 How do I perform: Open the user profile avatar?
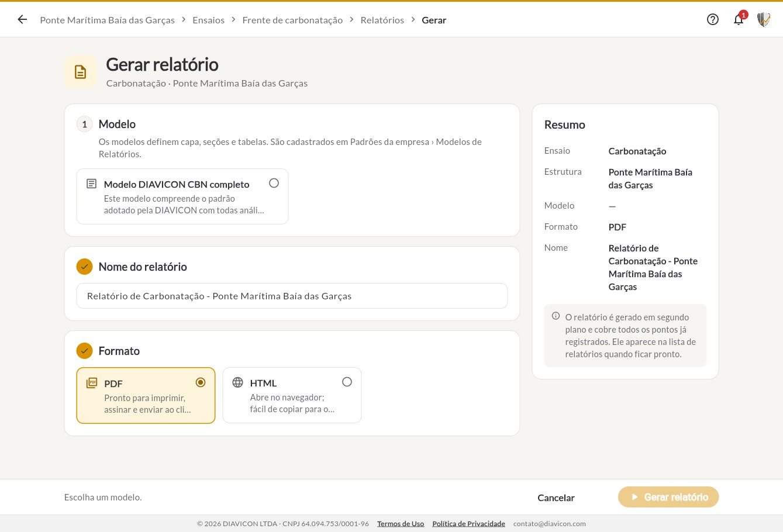tap(764, 20)
